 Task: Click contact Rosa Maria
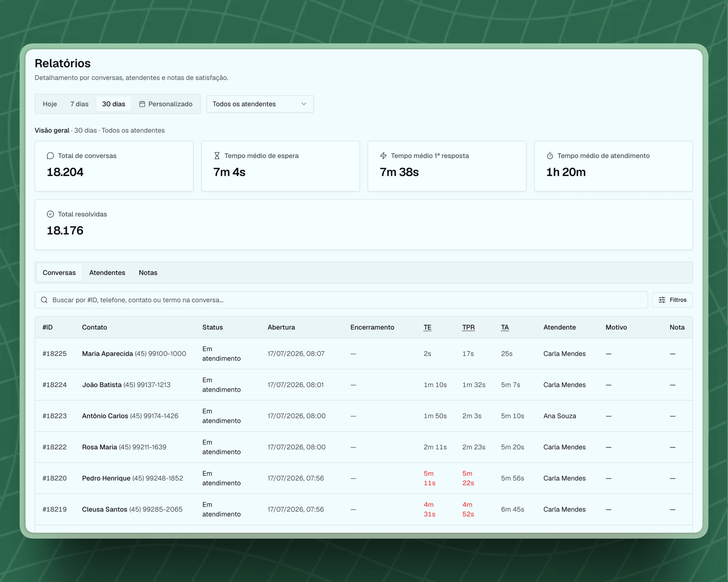coord(99,447)
